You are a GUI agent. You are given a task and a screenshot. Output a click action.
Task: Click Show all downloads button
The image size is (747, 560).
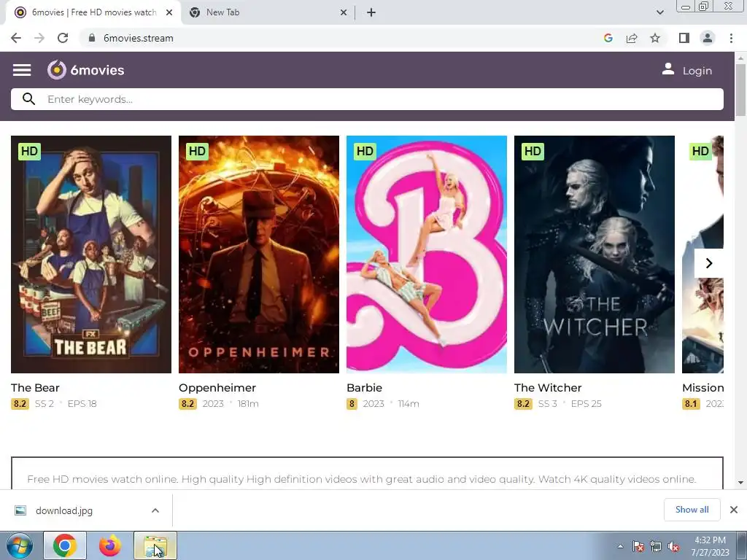[x=692, y=510]
